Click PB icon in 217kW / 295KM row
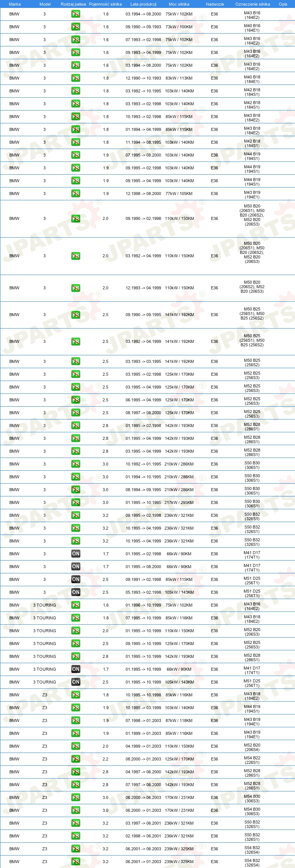295x868 pixels. click(x=75, y=502)
